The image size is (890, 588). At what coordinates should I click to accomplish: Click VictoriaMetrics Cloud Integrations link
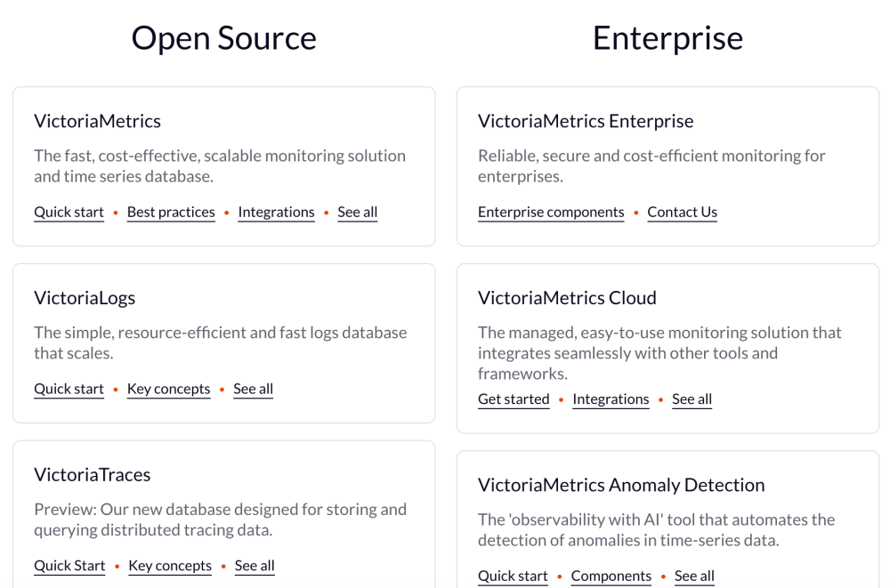(611, 399)
